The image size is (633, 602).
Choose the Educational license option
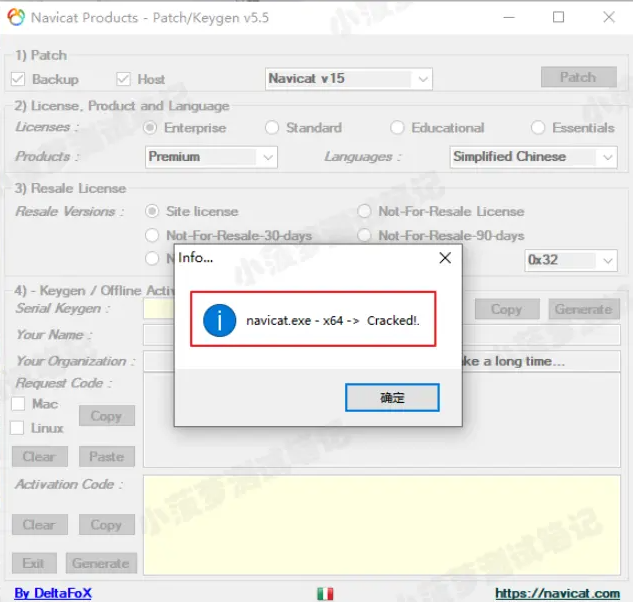(x=398, y=128)
